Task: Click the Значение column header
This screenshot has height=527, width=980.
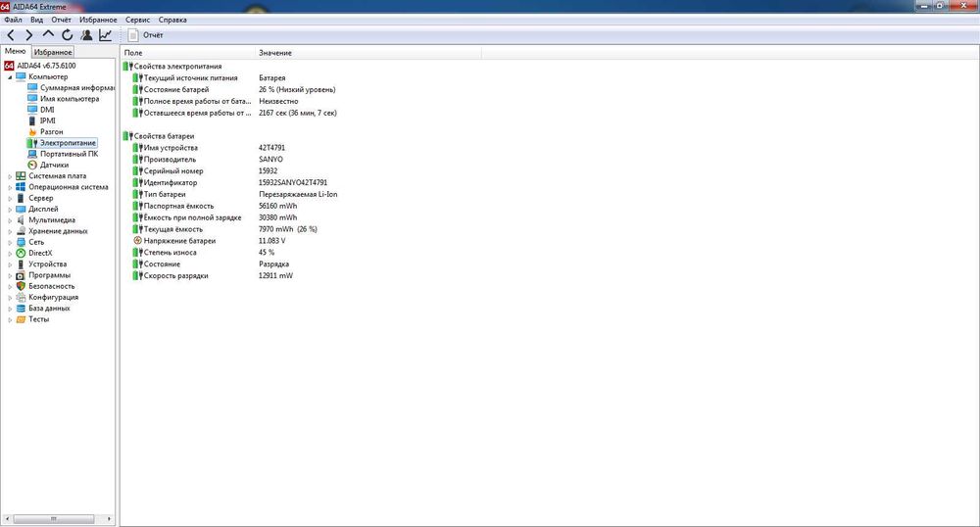Action: tap(368, 53)
